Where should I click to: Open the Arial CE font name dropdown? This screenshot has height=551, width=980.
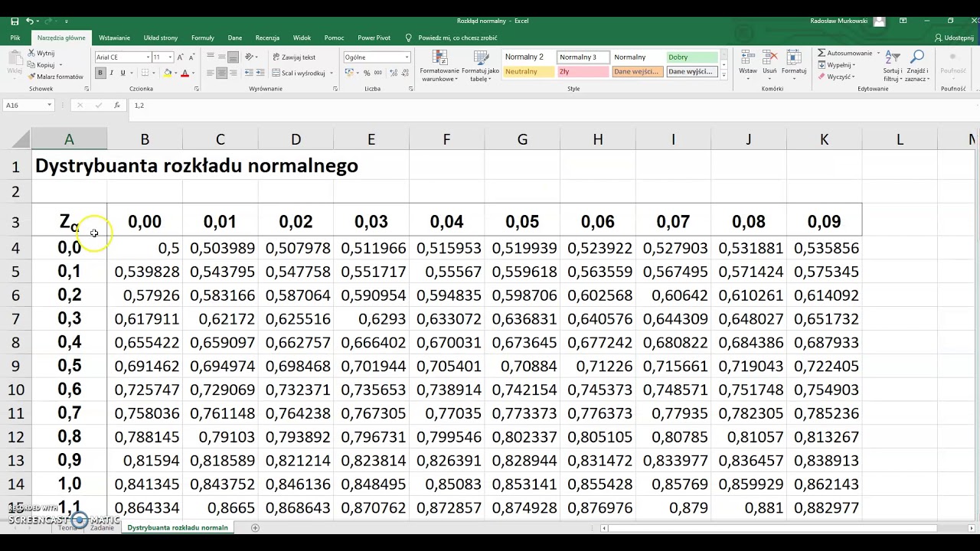tap(148, 57)
